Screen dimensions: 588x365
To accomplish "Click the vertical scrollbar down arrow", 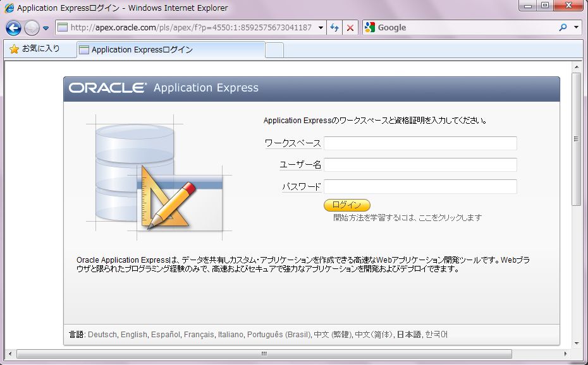I will [577, 344].
